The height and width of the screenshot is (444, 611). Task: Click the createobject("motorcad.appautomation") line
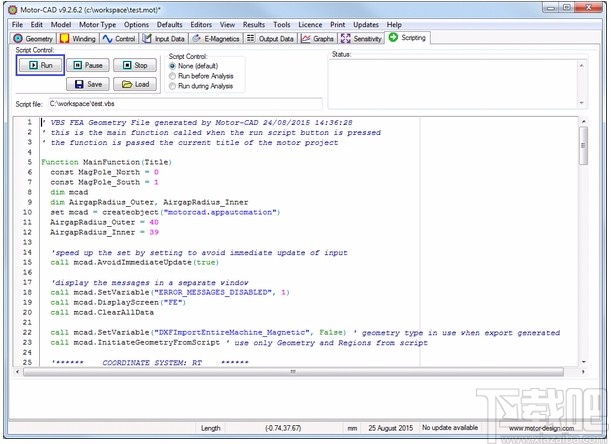coord(165,212)
